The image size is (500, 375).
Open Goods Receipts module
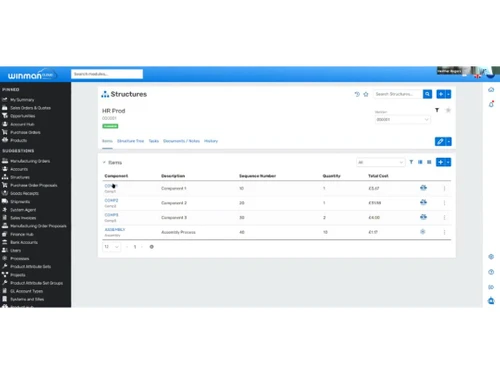point(24,193)
